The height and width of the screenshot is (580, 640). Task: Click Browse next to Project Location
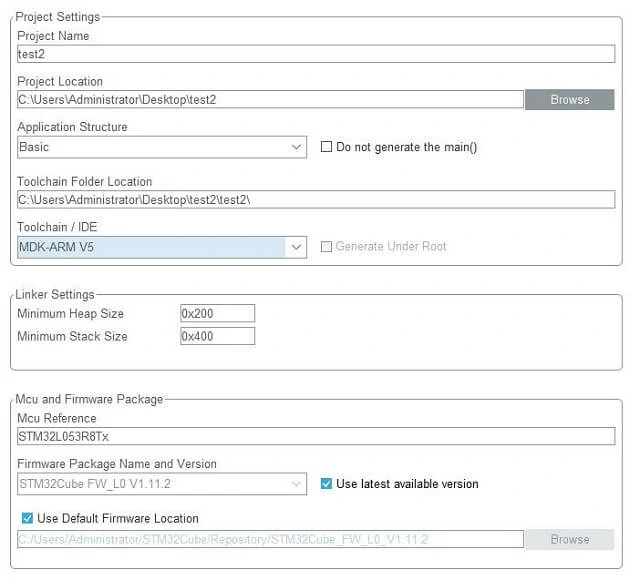(x=570, y=99)
